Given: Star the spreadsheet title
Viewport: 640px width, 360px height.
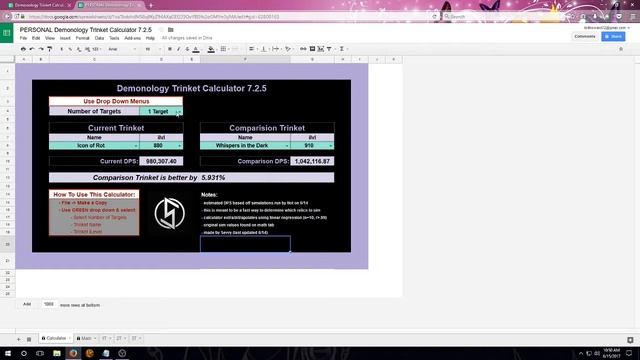Looking at the screenshot, I should coord(161,30).
